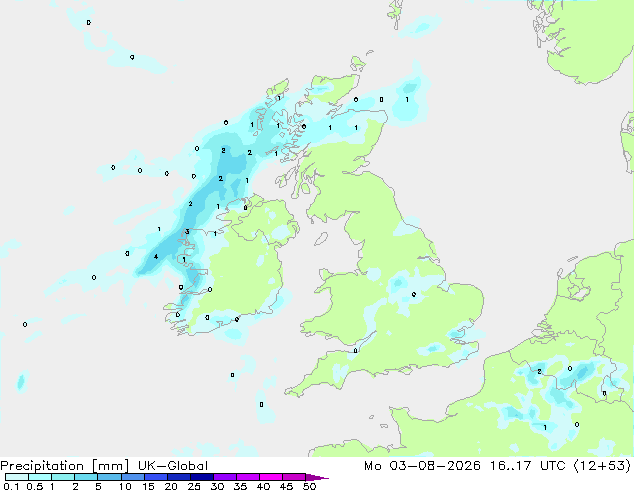The height and width of the screenshot is (490, 634).
Task: Select the 30–35 mm purple swatch
Action: (x=225, y=477)
